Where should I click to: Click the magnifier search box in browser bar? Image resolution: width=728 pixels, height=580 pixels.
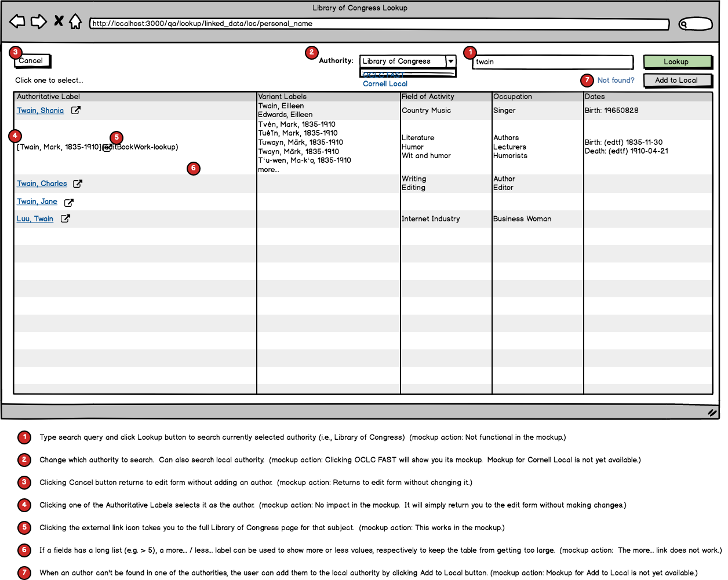point(696,24)
